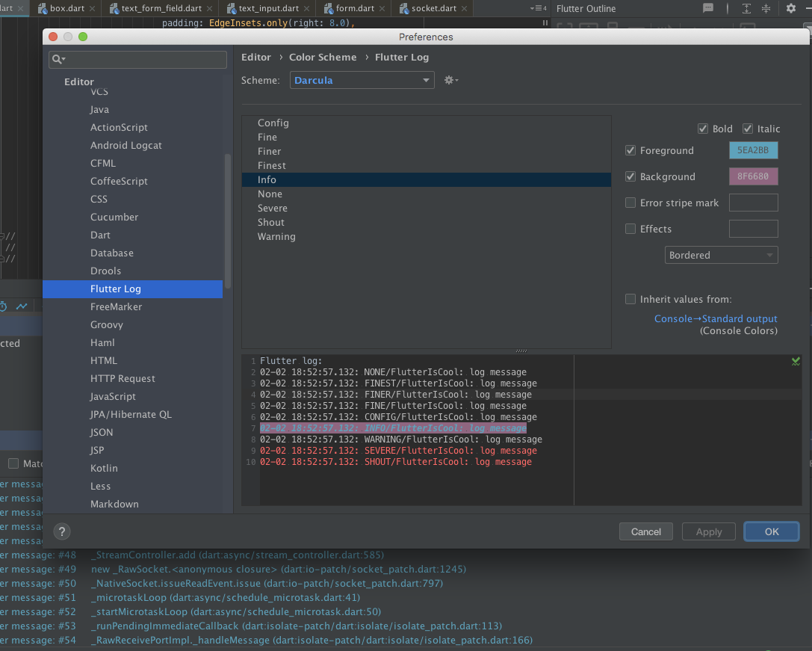Image resolution: width=812 pixels, height=651 pixels.
Task: Select the Info log level
Action: [427, 179]
